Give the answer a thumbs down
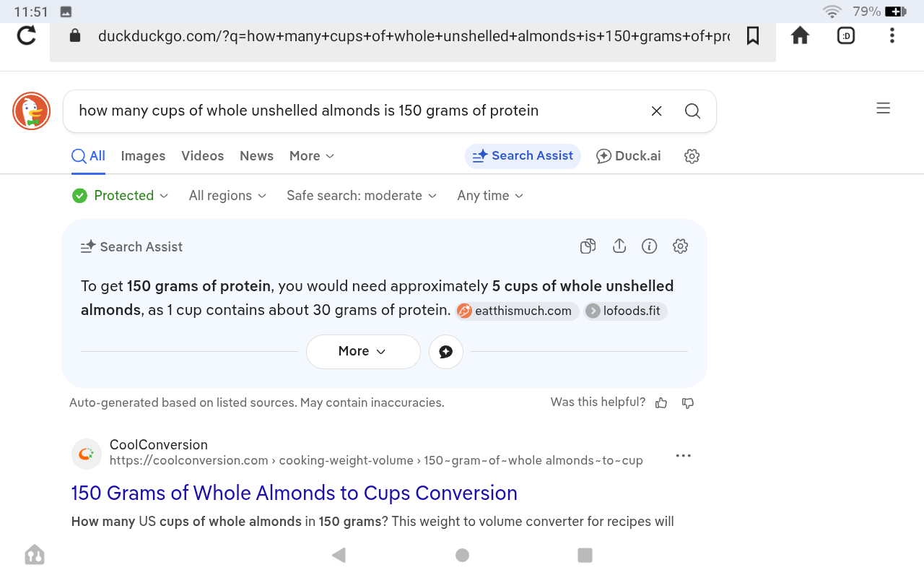 [688, 403]
